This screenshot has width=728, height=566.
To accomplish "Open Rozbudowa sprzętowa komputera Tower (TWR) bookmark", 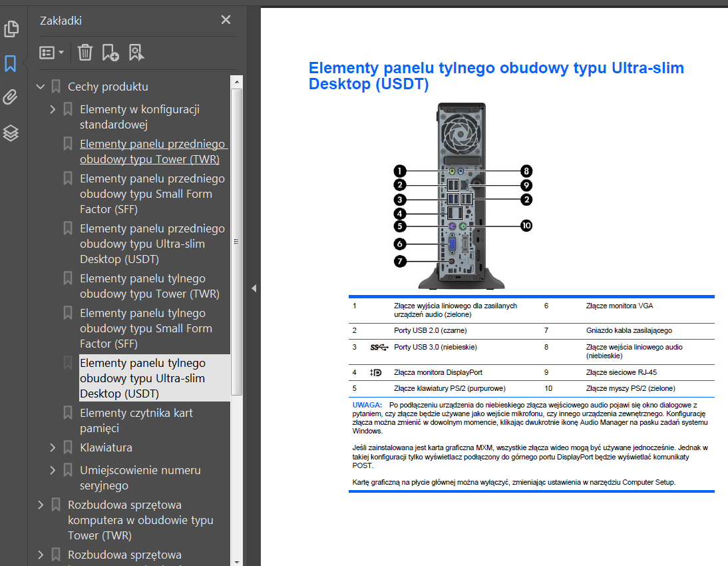I will tap(140, 520).
